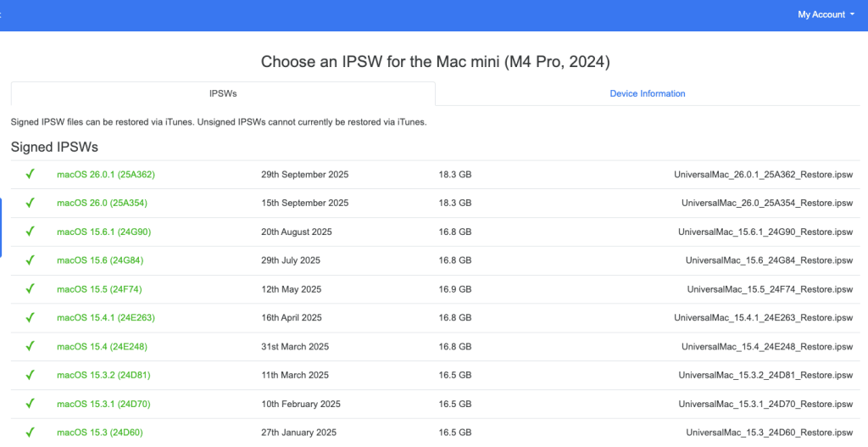
Task: Click the signed checkmark for macOS 26.0
Action: pyautogui.click(x=31, y=204)
